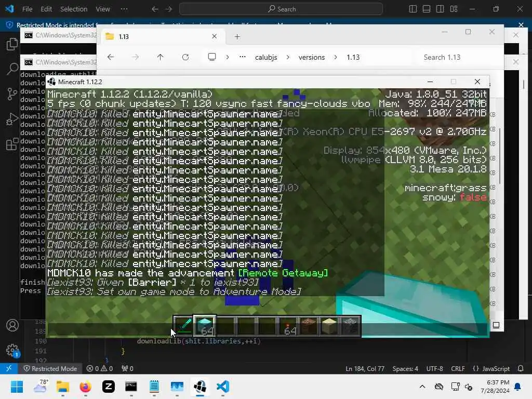Show hidden path segments ellipsis in address bar

tap(242, 57)
